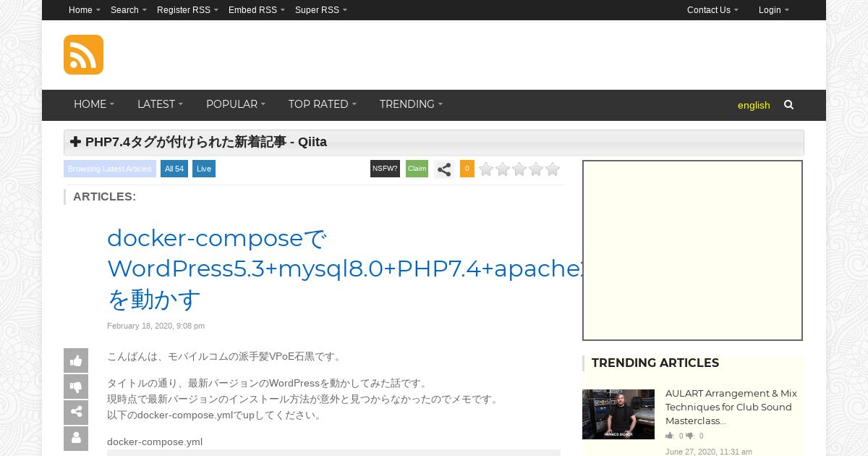This screenshot has width=868, height=456.
Task: Click the feed title PHP7.4 Qiita heading
Action: tap(206, 142)
